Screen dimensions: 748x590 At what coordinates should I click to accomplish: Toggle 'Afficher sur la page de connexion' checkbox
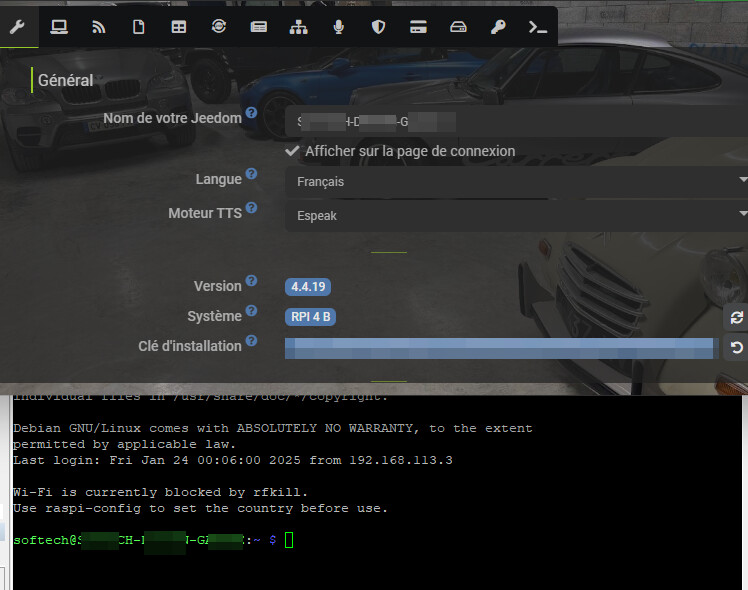pyautogui.click(x=293, y=151)
